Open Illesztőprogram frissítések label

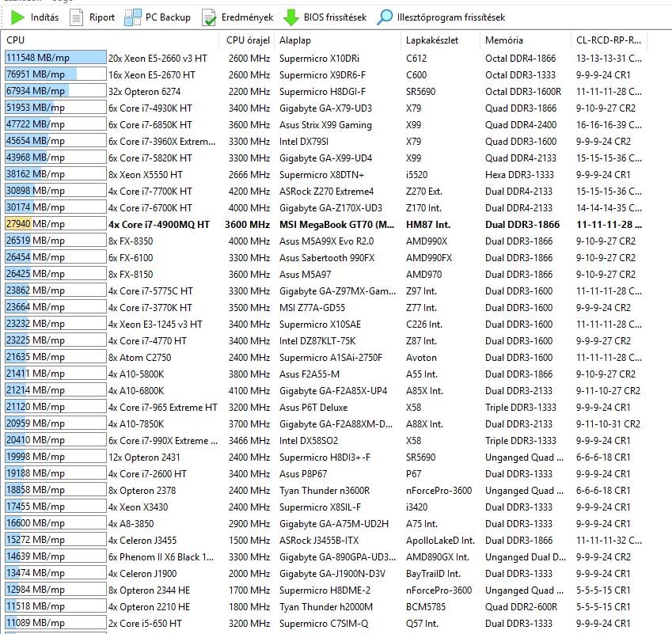pos(451,17)
